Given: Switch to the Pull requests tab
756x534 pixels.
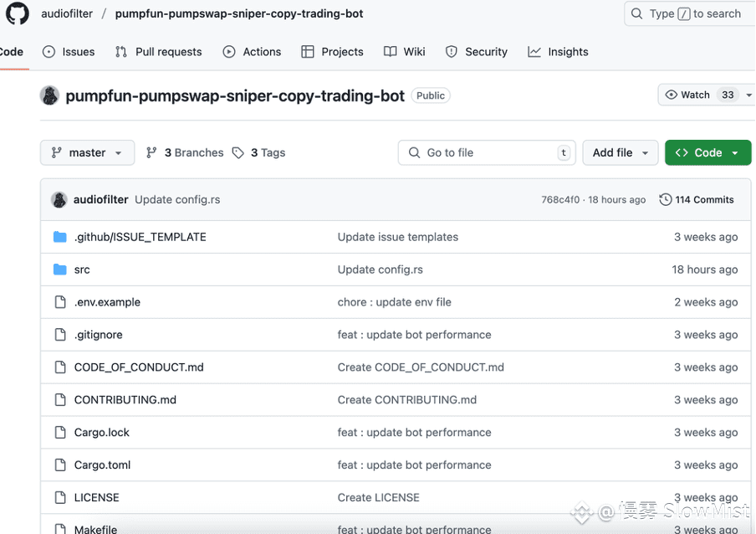Looking at the screenshot, I should tap(158, 52).
